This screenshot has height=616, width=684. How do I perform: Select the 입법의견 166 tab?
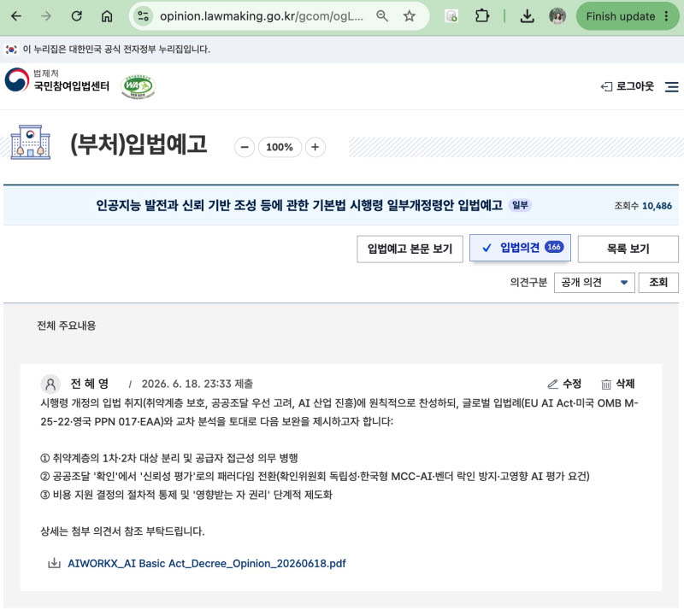(520, 248)
